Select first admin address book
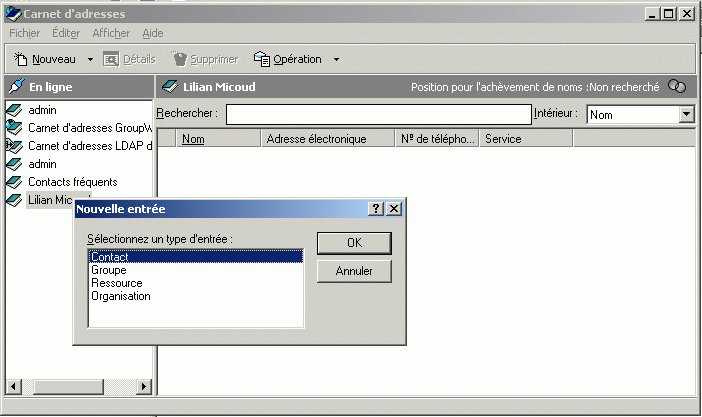This screenshot has height=417, width=702. (42, 110)
